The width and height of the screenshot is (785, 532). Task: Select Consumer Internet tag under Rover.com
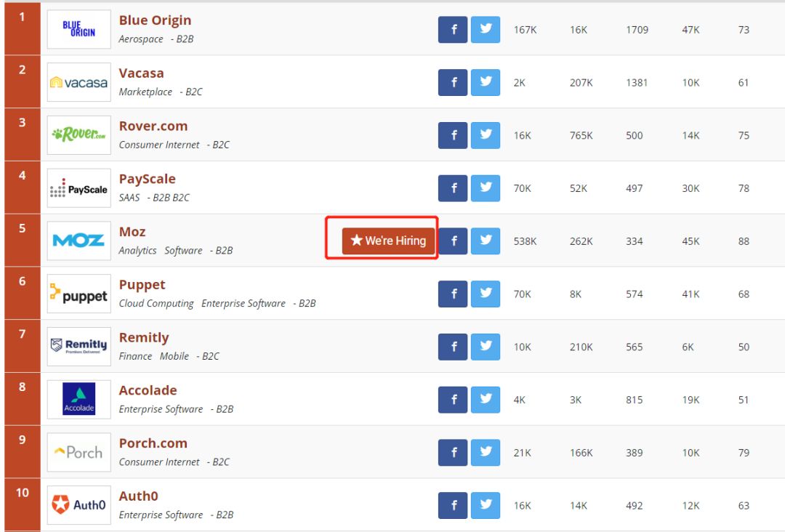click(158, 145)
